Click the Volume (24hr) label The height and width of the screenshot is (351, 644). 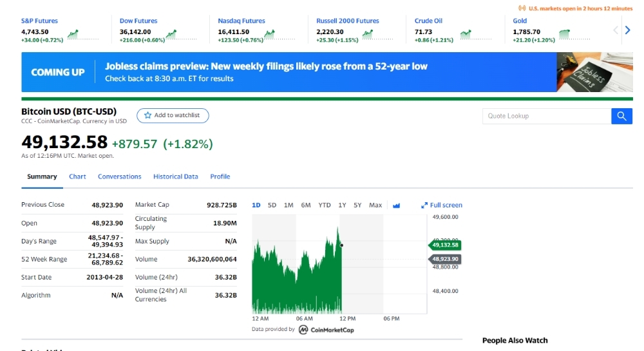click(156, 277)
